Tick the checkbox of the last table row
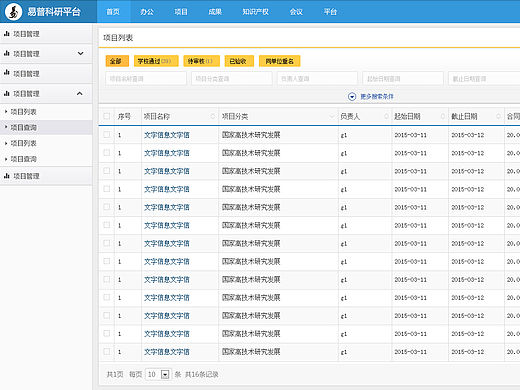 click(x=107, y=351)
